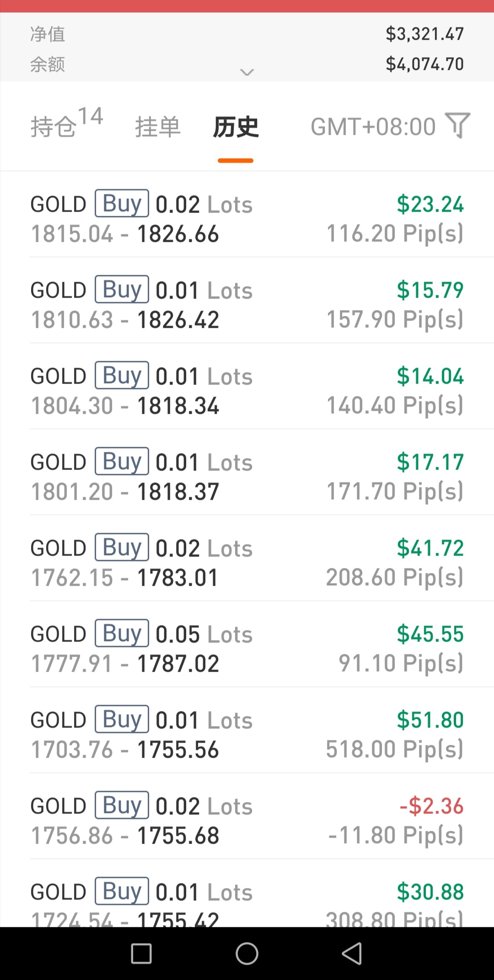Open the GOLD trade with $15.79 profit
The height and width of the screenshot is (980, 494).
point(247,305)
